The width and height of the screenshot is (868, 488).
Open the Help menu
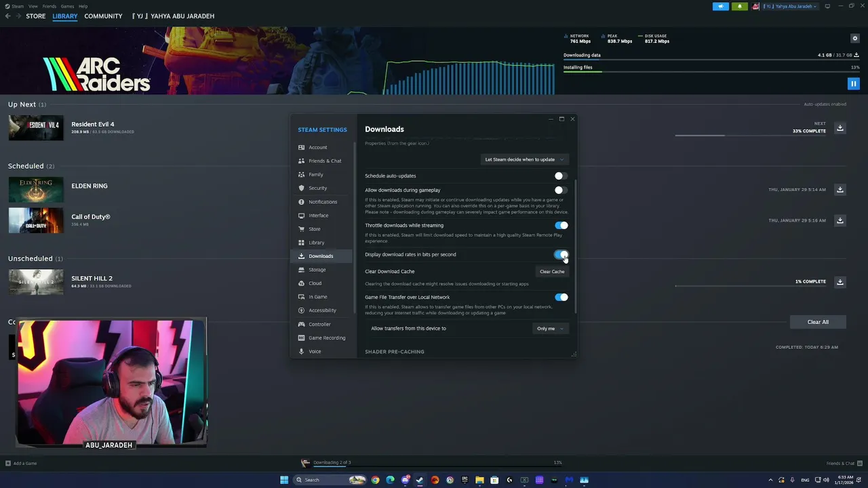pyautogui.click(x=83, y=6)
